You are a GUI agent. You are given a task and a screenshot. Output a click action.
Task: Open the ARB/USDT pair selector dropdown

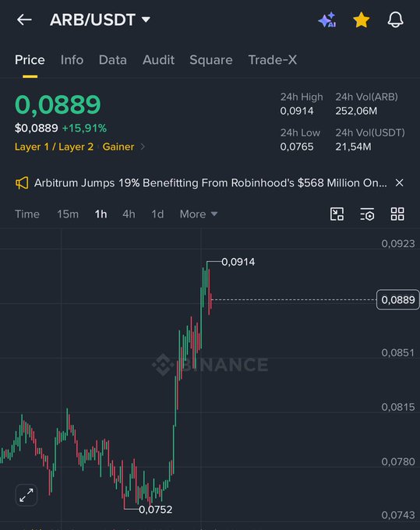[100, 19]
